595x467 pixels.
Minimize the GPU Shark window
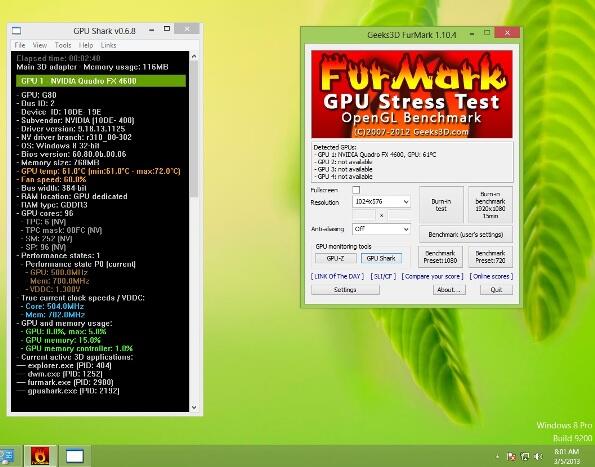pos(151,30)
